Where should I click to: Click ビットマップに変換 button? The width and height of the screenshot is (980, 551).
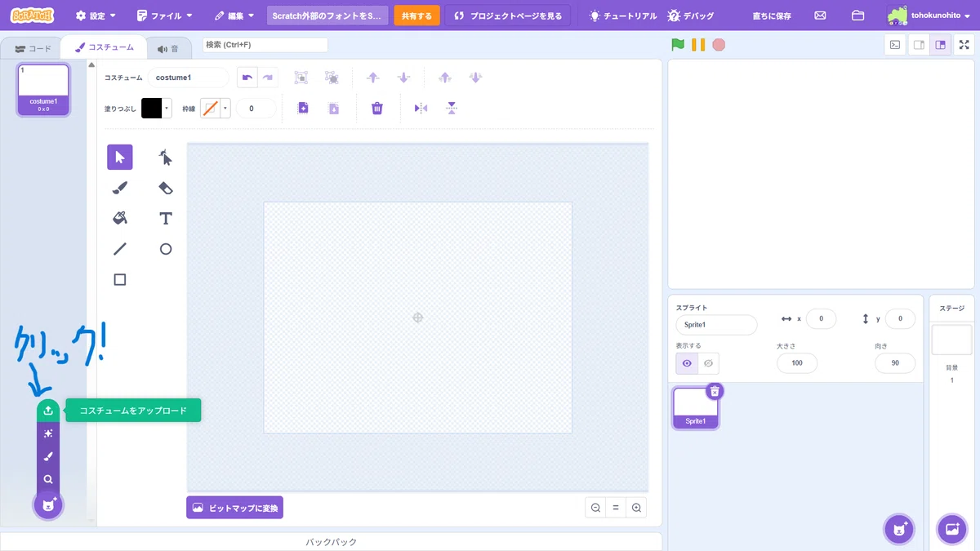point(234,508)
